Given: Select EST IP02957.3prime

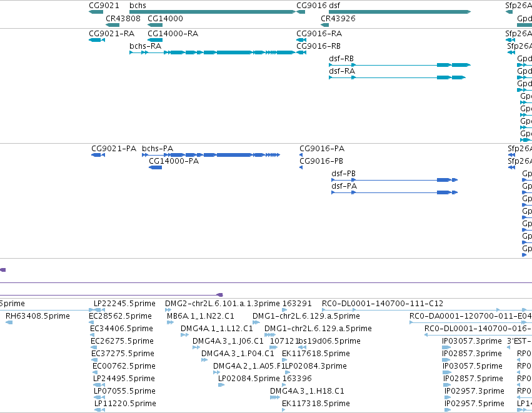Looking at the screenshot, I should [x=448, y=397].
